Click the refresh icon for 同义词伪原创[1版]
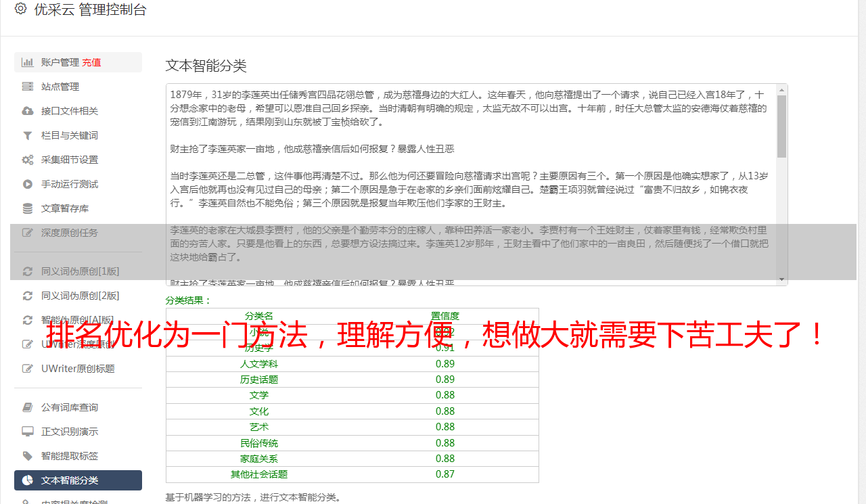Screen dimensions: 866x504 click(28, 271)
